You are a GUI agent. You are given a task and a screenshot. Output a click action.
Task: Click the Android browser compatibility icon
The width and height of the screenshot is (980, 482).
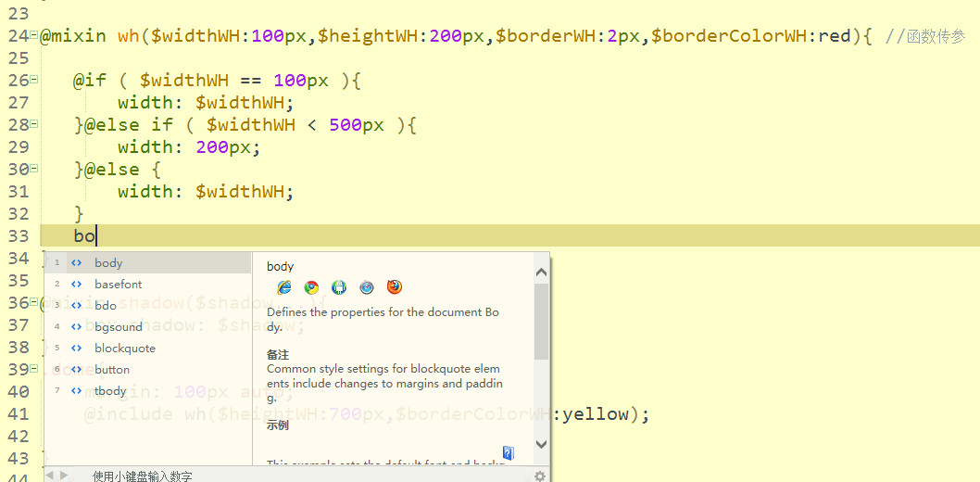pos(339,287)
